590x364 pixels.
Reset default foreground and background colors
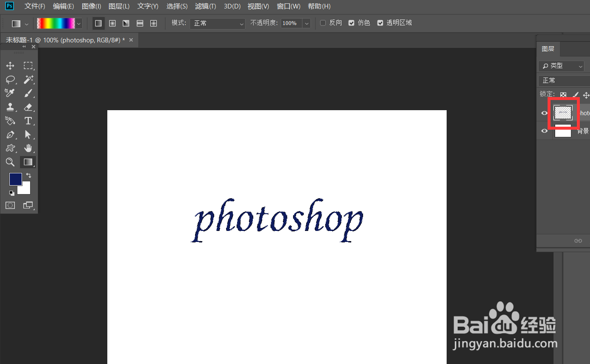(x=12, y=193)
